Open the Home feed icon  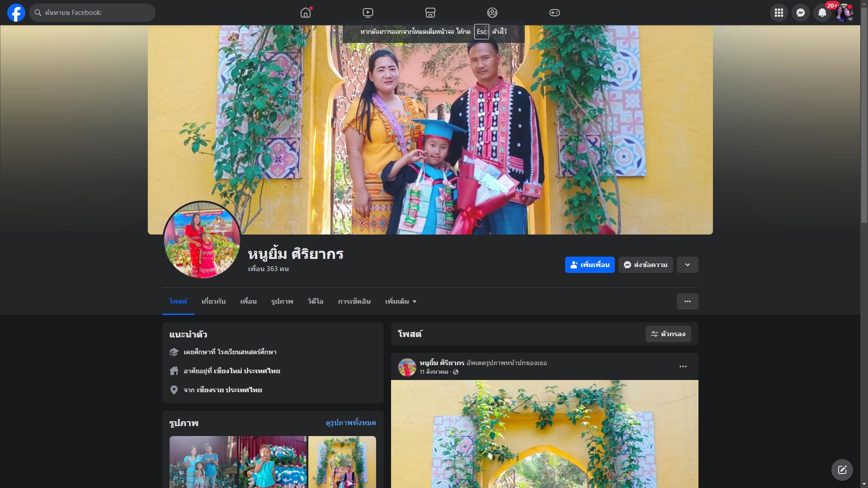pyautogui.click(x=306, y=13)
